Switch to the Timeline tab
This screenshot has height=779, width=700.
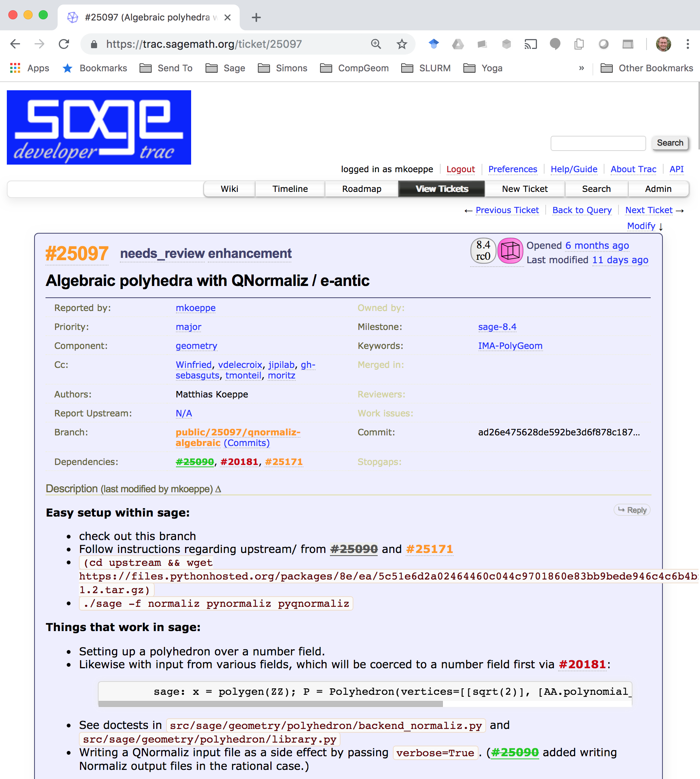coord(290,189)
